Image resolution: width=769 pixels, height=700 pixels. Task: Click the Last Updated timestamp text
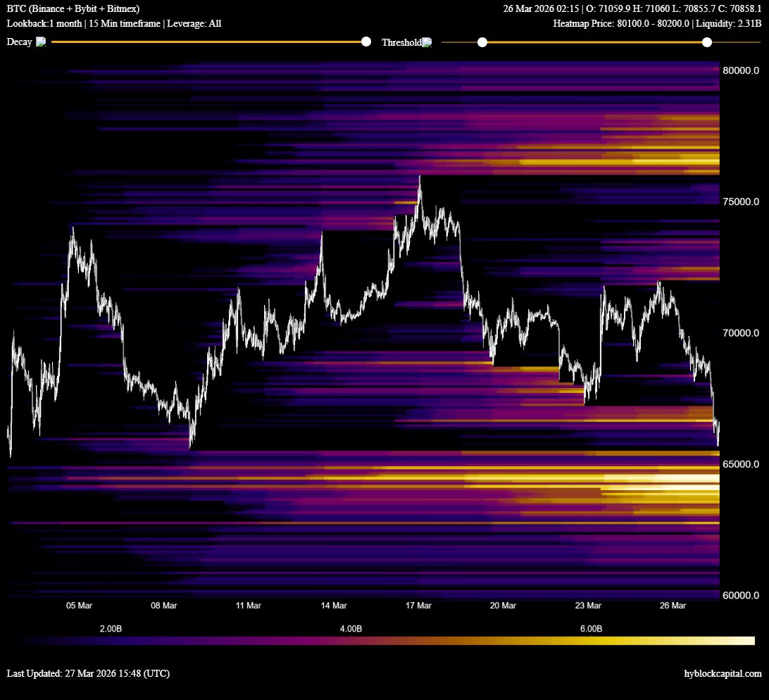[x=87, y=673]
